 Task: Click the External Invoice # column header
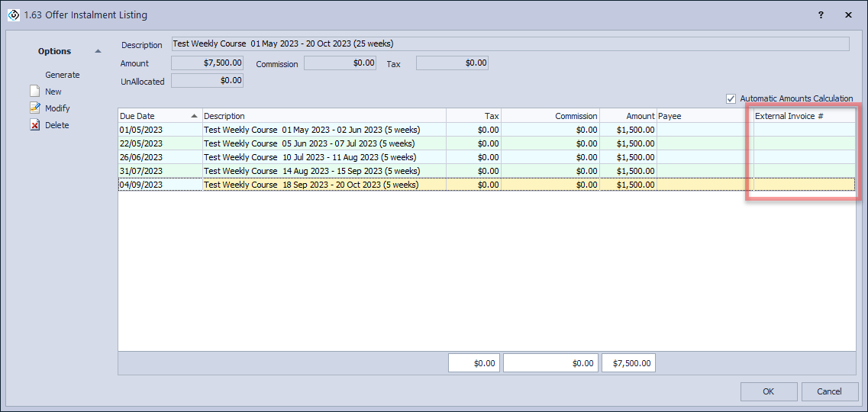(x=803, y=116)
